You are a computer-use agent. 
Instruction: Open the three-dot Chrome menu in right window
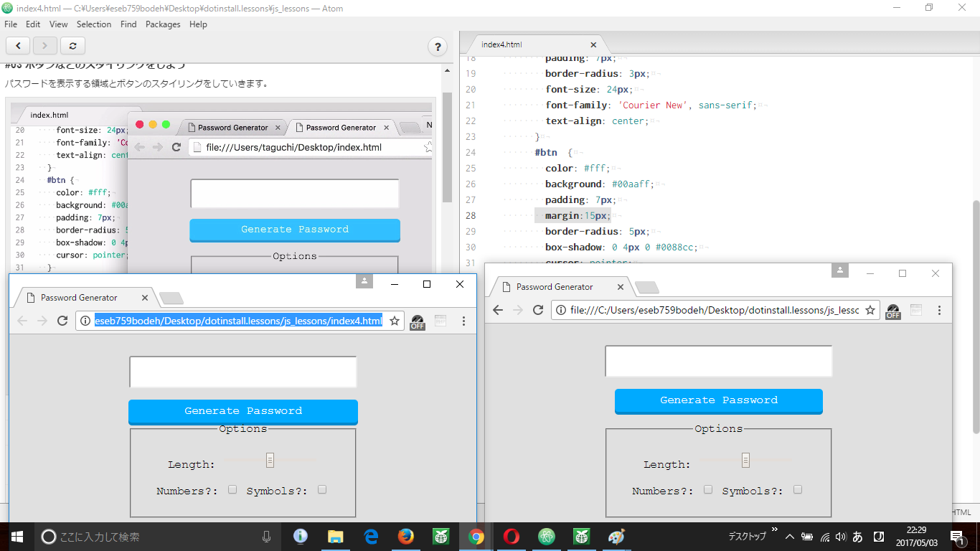[x=939, y=310]
